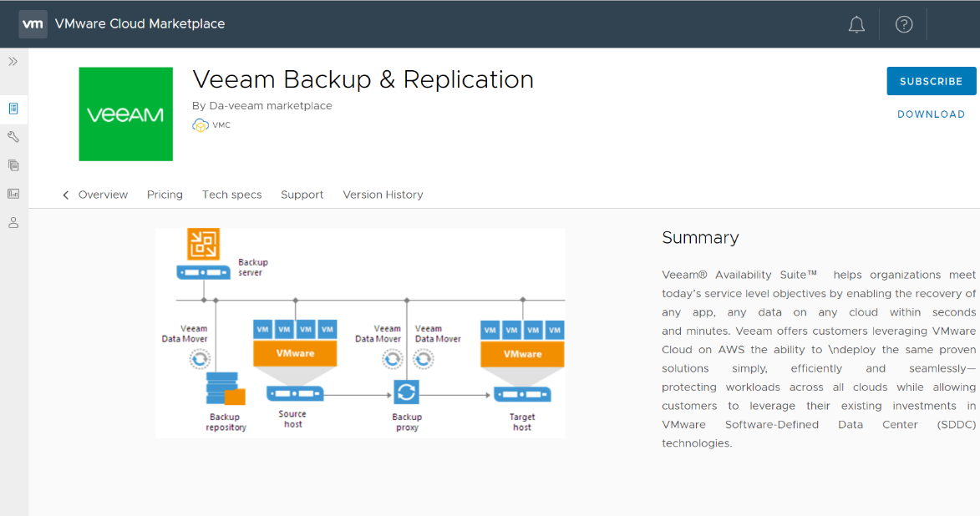The image size is (980, 516).
Task: Click the VMC label text
Action: [221, 125]
